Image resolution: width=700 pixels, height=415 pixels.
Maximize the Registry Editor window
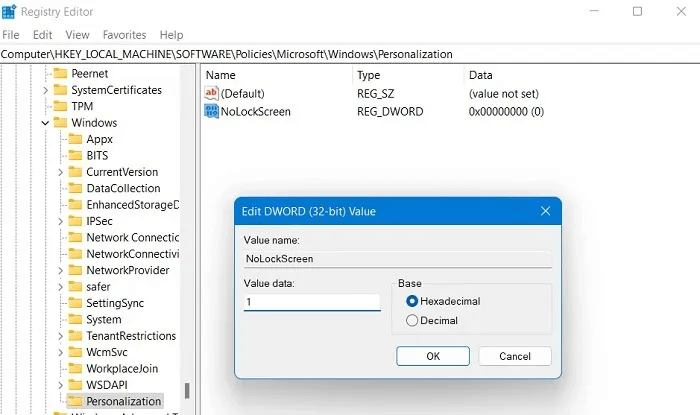point(638,11)
